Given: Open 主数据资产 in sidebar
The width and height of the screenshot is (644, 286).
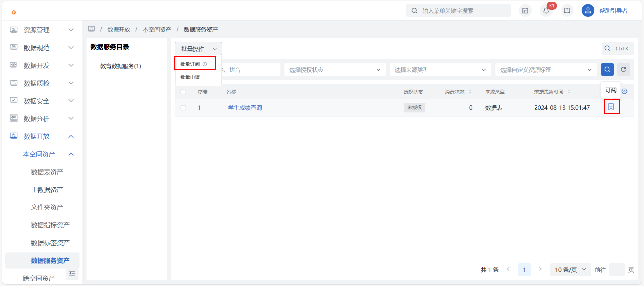Looking at the screenshot, I should [47, 190].
